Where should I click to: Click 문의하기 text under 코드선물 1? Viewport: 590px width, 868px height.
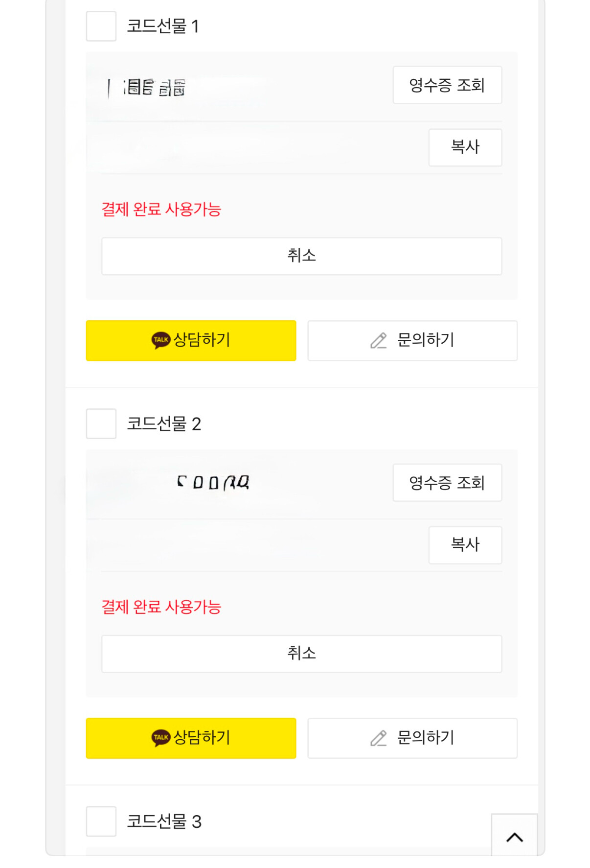pyautogui.click(x=426, y=340)
